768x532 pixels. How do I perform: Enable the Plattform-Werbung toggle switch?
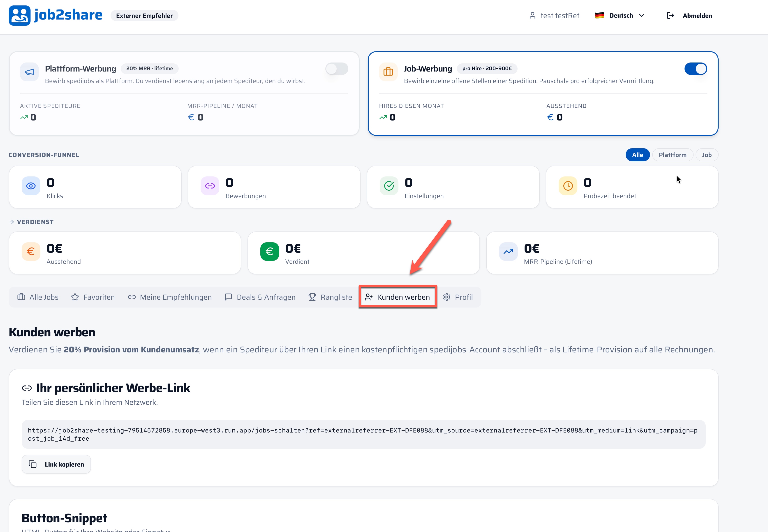[x=337, y=69]
